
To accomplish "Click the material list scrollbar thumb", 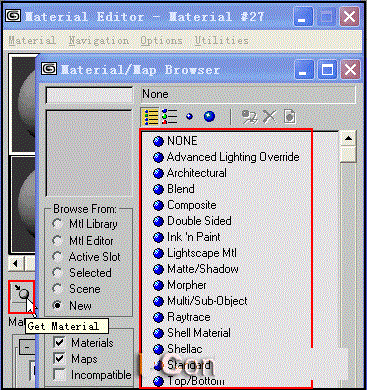I will [348, 154].
